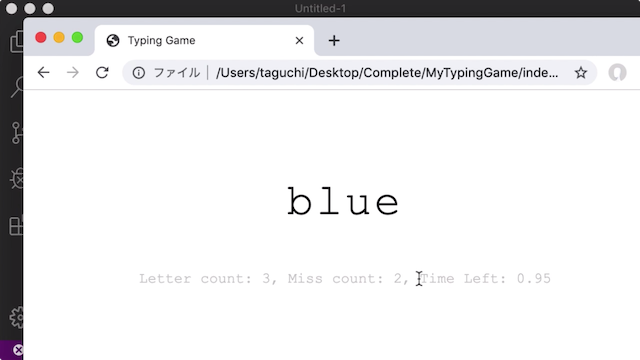Click the browser forward arrow
This screenshot has height=360, width=640.
pos(73,73)
